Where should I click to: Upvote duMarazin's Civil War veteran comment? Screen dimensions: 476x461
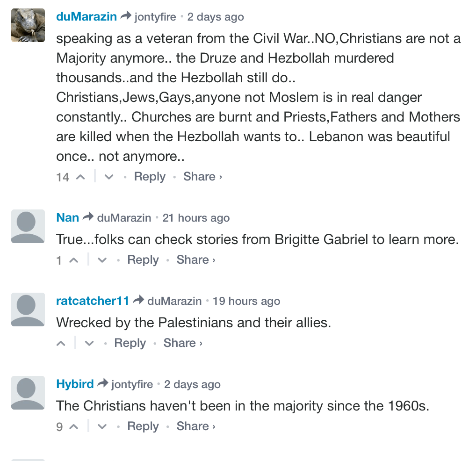pyautogui.click(x=80, y=177)
